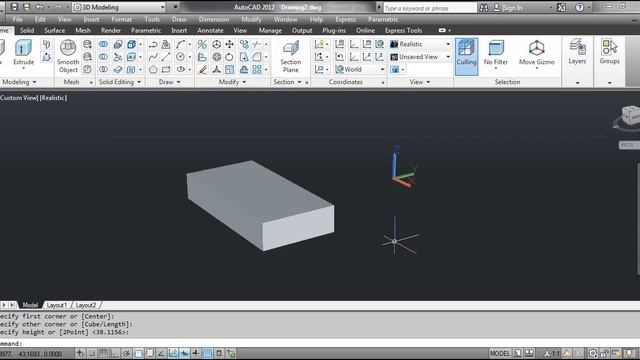Screen dimensions: 640x360
Task: Toggle the Culling selection button
Action: tap(466, 56)
